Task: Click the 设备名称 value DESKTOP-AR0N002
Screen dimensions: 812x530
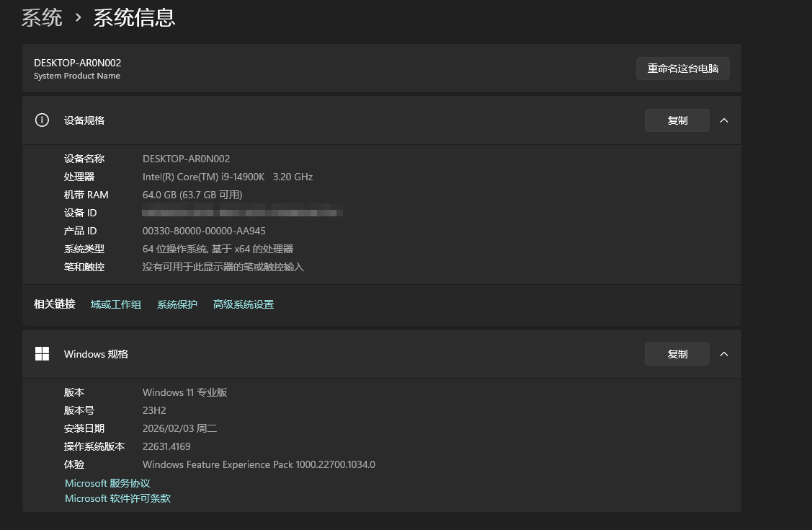Action: 187,159
